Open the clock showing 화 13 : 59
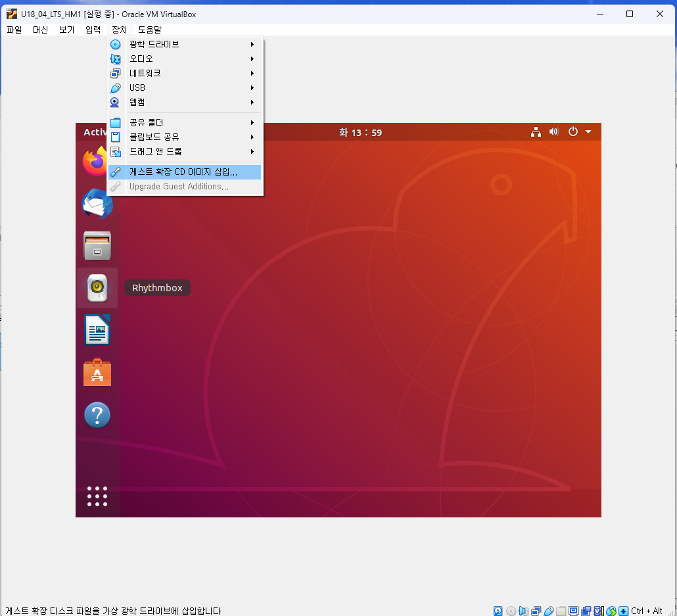The height and width of the screenshot is (616, 677). click(360, 133)
